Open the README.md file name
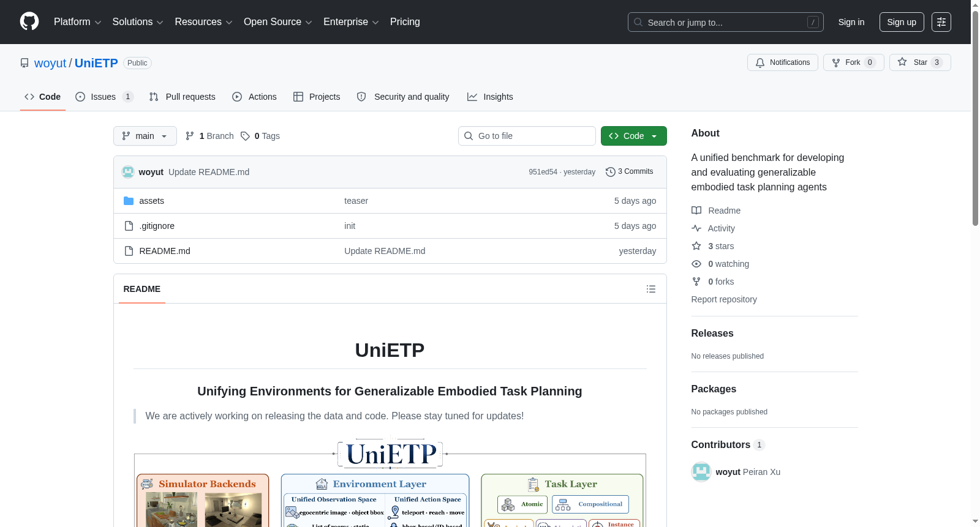980x527 pixels. point(165,251)
